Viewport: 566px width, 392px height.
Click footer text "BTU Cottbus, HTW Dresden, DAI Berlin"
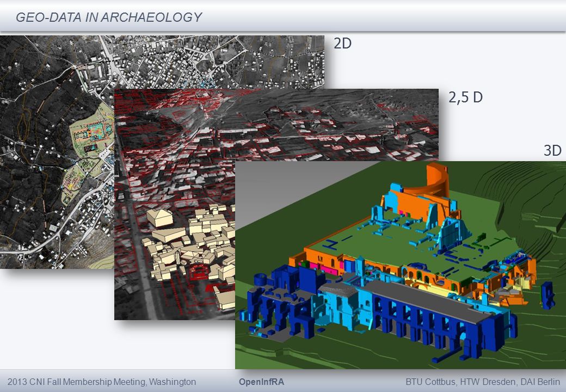coord(483,382)
